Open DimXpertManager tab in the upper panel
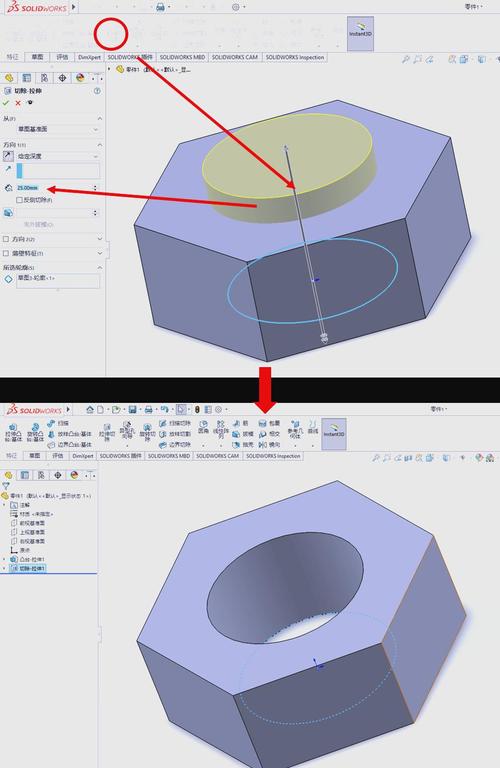This screenshot has height=768, width=500. tap(62, 78)
